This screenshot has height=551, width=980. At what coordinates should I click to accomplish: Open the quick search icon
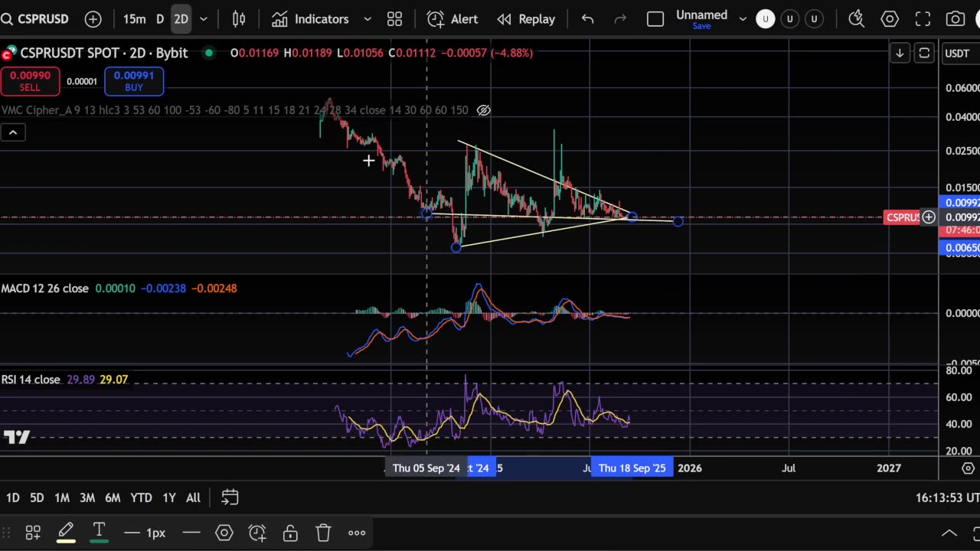(856, 19)
